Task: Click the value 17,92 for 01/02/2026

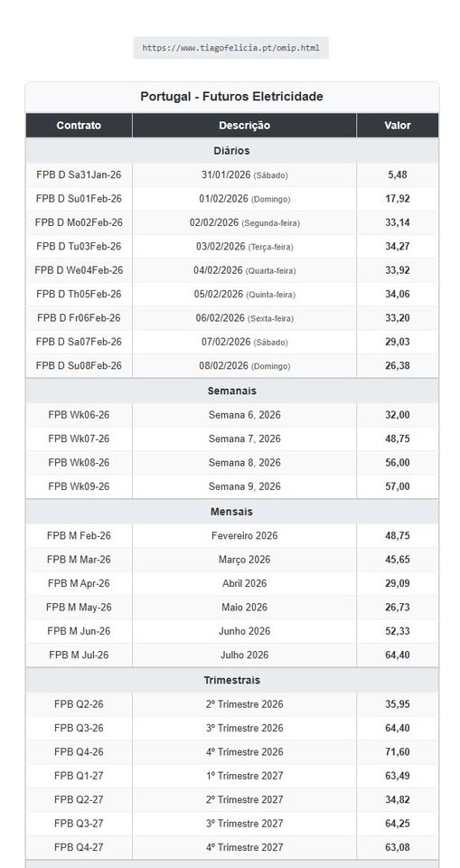Action: [398, 199]
